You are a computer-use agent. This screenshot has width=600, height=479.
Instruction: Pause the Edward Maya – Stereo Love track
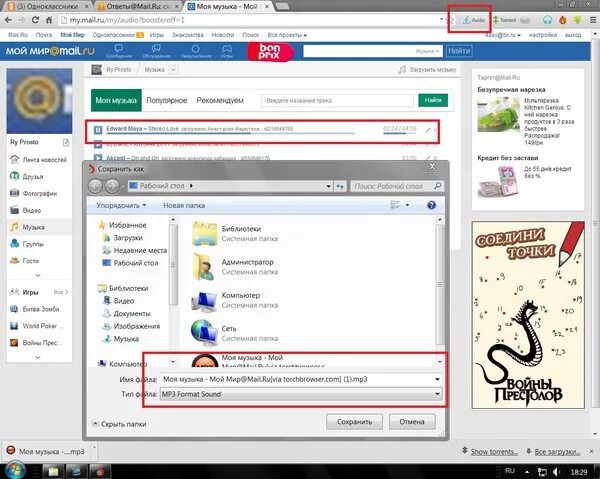tap(98, 130)
